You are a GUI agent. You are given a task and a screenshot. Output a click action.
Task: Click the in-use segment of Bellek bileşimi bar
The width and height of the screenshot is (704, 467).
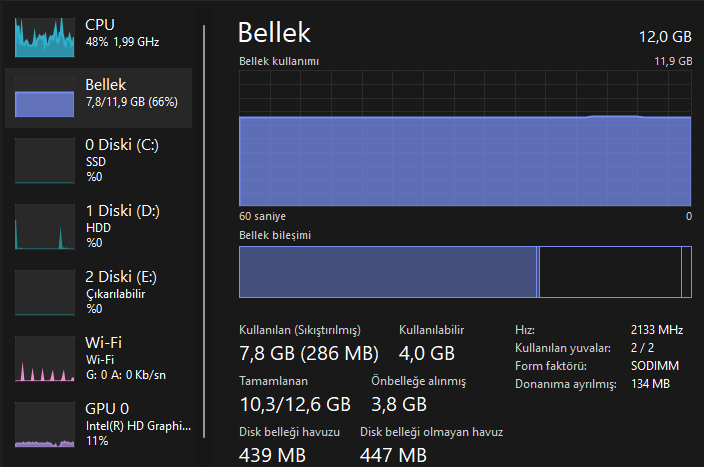(x=388, y=271)
